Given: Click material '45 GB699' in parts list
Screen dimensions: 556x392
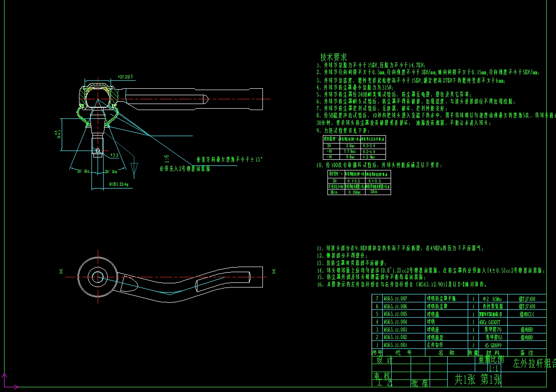Looking at the screenshot, I should [493, 345].
